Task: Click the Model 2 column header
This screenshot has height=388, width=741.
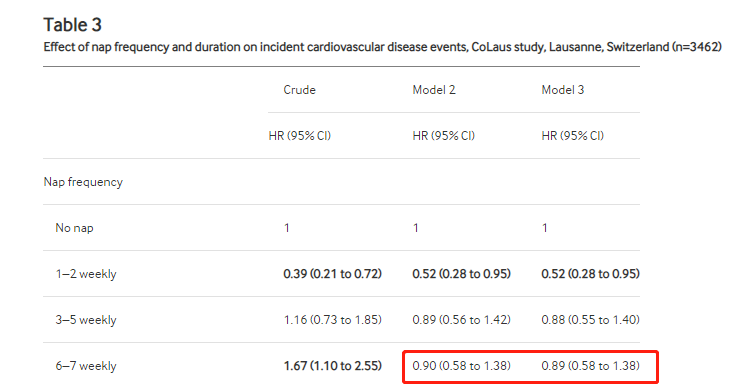Action: coord(434,90)
